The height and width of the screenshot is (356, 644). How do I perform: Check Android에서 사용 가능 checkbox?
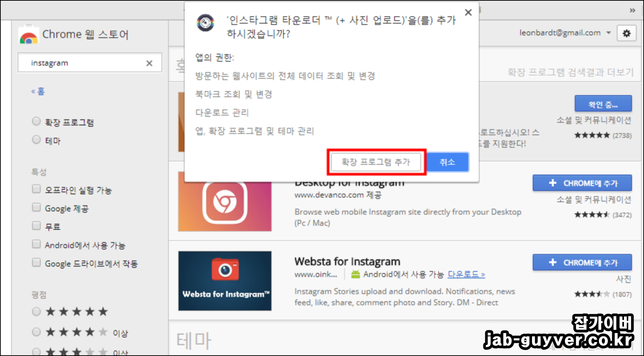[x=36, y=244]
